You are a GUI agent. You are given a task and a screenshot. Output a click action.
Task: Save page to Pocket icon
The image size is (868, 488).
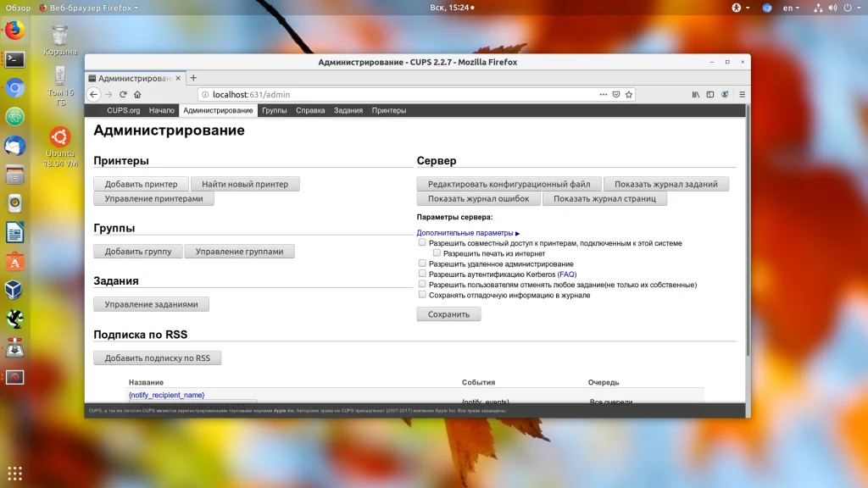point(616,95)
